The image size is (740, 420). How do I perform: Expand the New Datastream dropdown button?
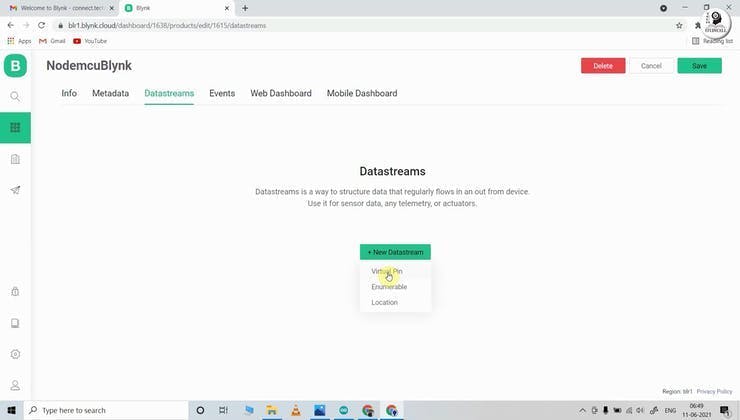395,252
